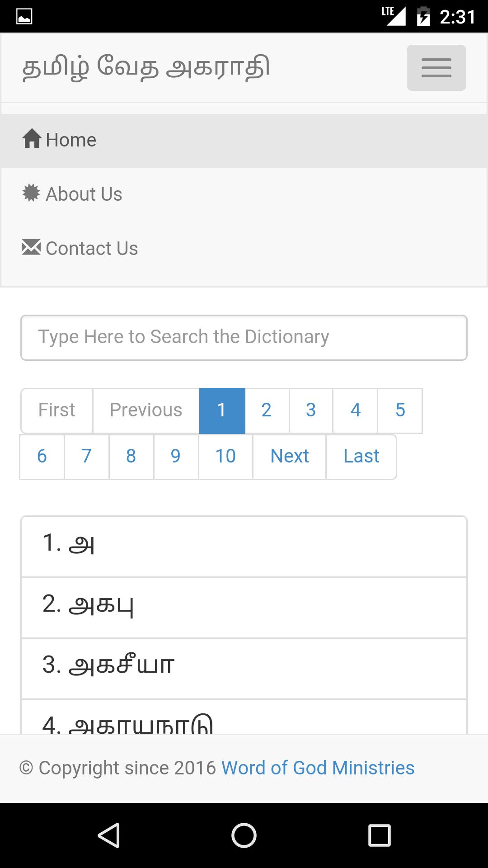Jump to page 5 in pagination
The width and height of the screenshot is (488, 868).
[400, 410]
